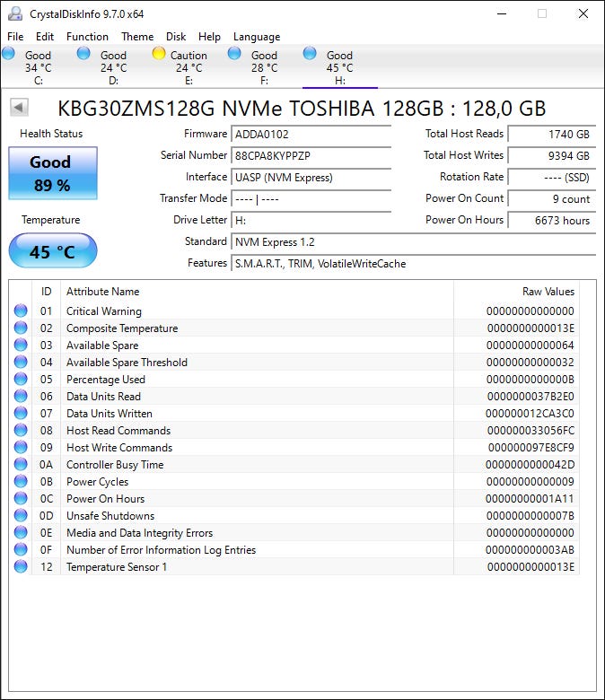
Task: Select the yellow Caution status icon for drive E:
Action: pos(159,54)
